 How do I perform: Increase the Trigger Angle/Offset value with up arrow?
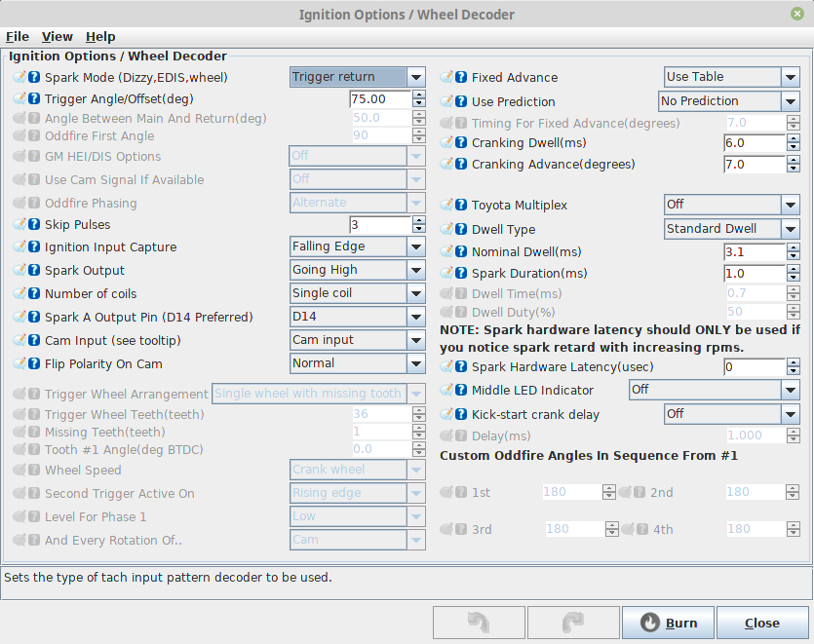point(419,95)
